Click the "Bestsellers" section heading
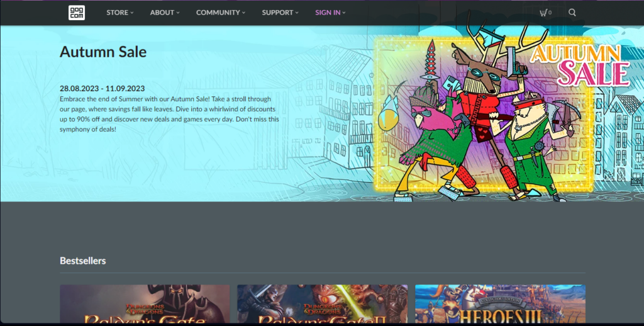 pos(83,261)
